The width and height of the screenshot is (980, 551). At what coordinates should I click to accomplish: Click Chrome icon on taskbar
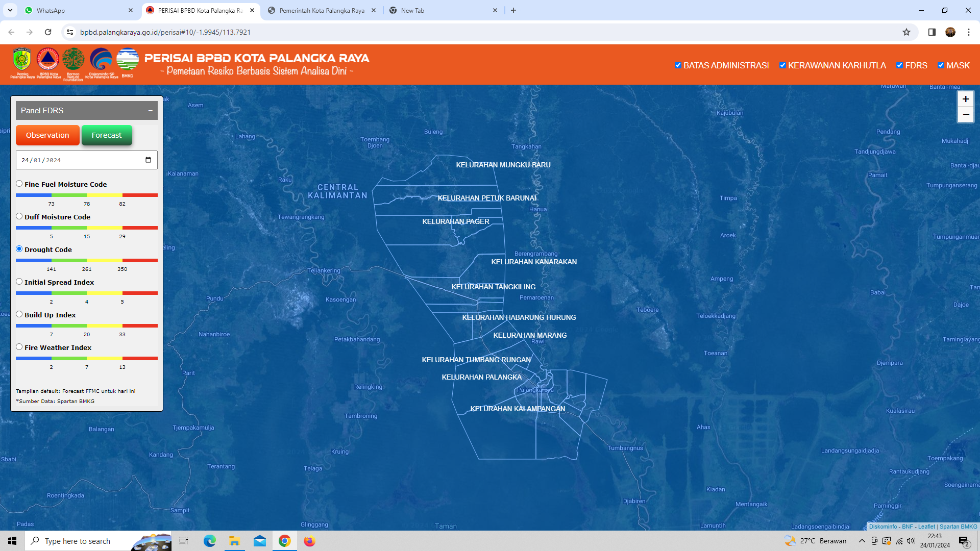coord(285,541)
